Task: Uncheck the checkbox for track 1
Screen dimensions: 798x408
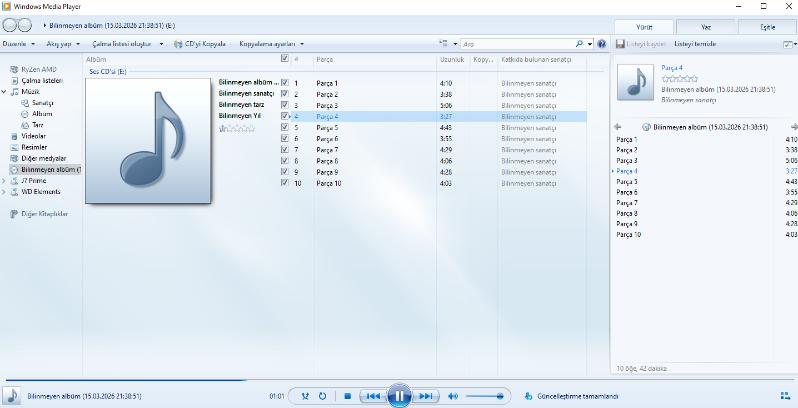Action: [x=285, y=83]
